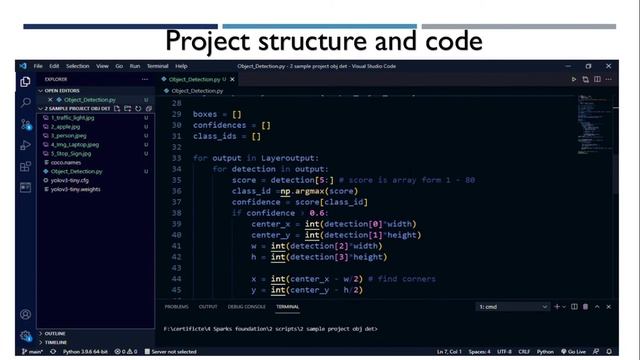This screenshot has width=640, height=360.
Task: Click the New File icon in explorer
Action: coord(117,109)
